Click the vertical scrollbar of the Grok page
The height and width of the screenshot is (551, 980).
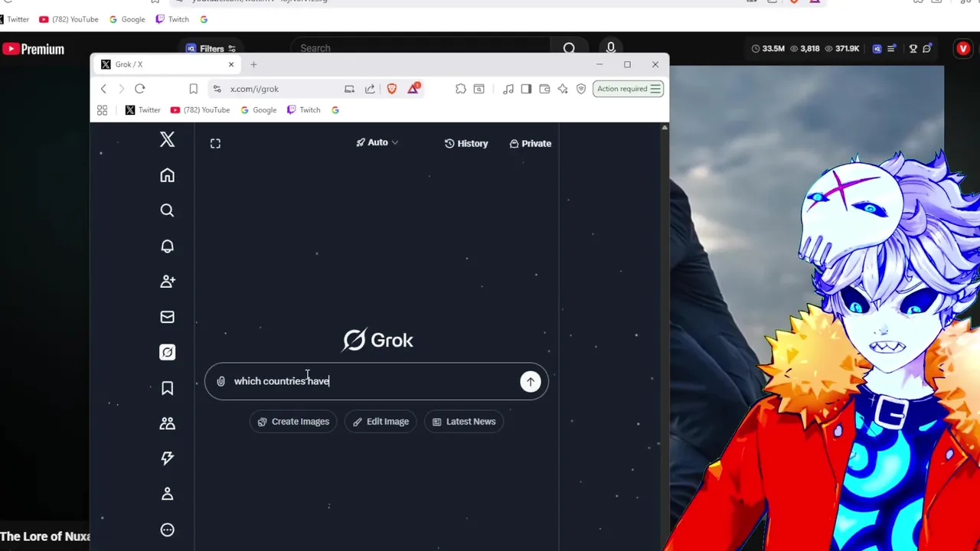click(x=665, y=335)
